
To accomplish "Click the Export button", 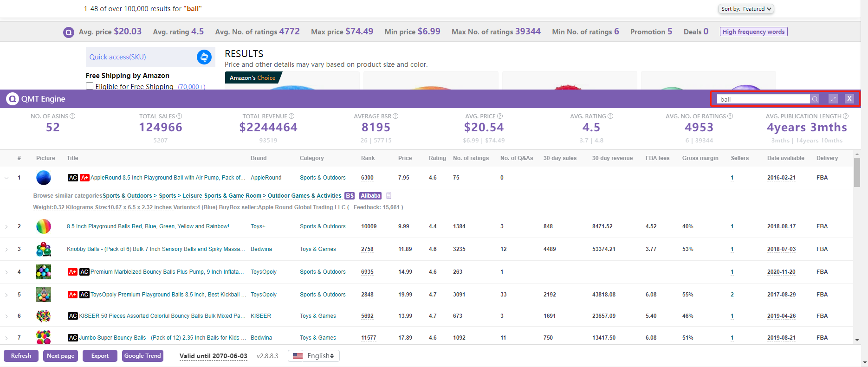I will pos(100,356).
